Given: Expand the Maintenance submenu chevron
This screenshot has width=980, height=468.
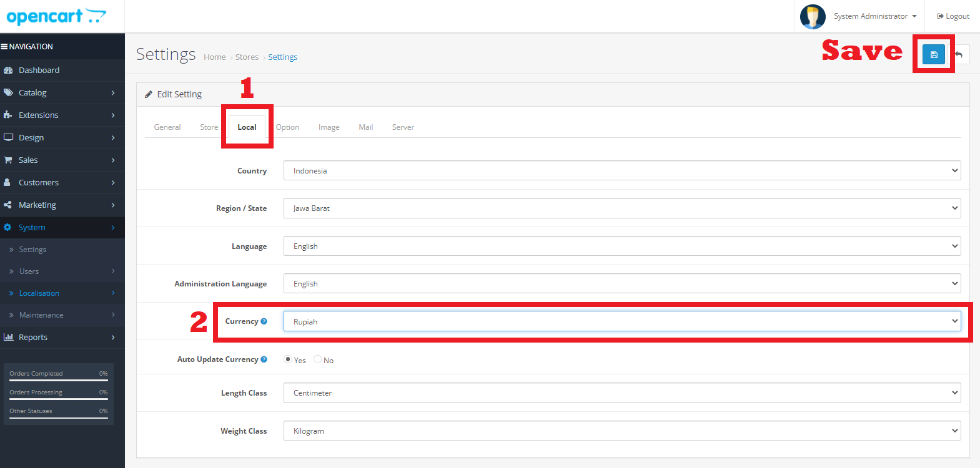Looking at the screenshot, I should [113, 315].
